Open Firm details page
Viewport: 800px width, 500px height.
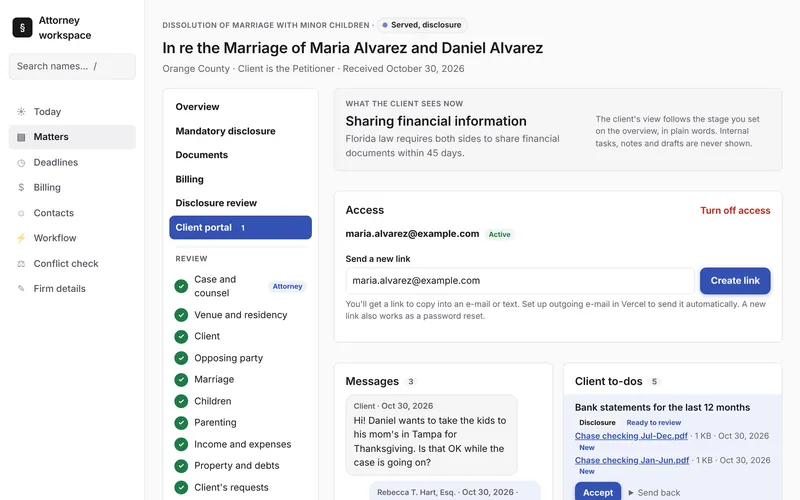tap(72, 289)
